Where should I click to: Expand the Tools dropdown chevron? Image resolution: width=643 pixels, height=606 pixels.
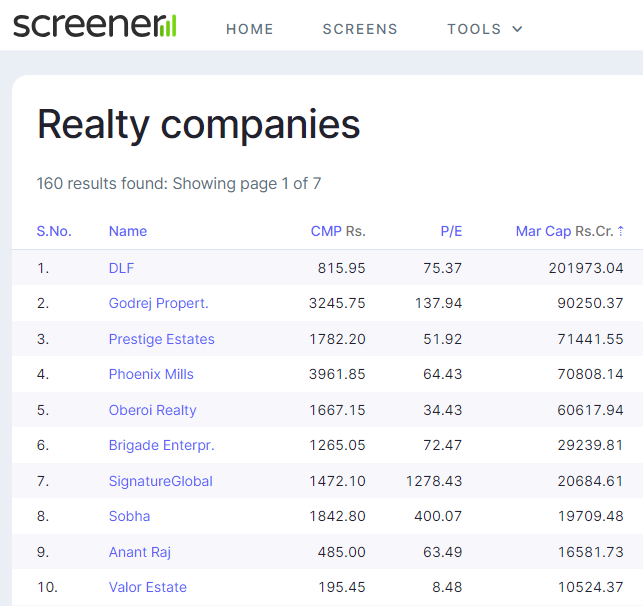[x=518, y=29]
